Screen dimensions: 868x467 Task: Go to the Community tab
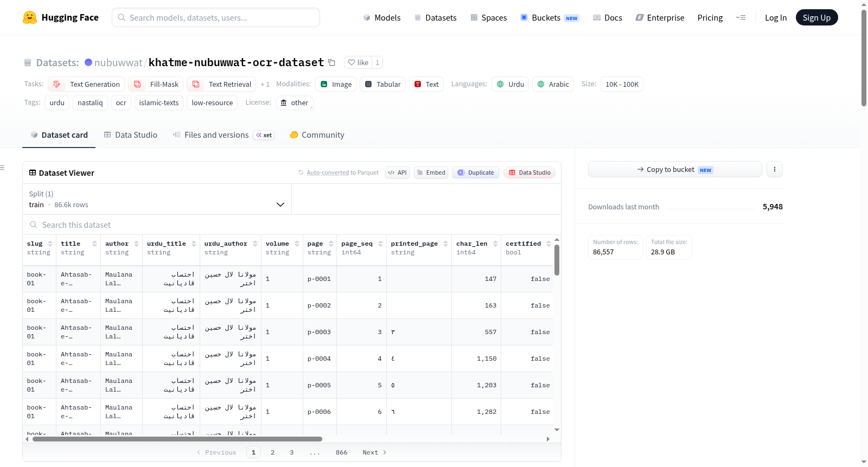point(317,135)
